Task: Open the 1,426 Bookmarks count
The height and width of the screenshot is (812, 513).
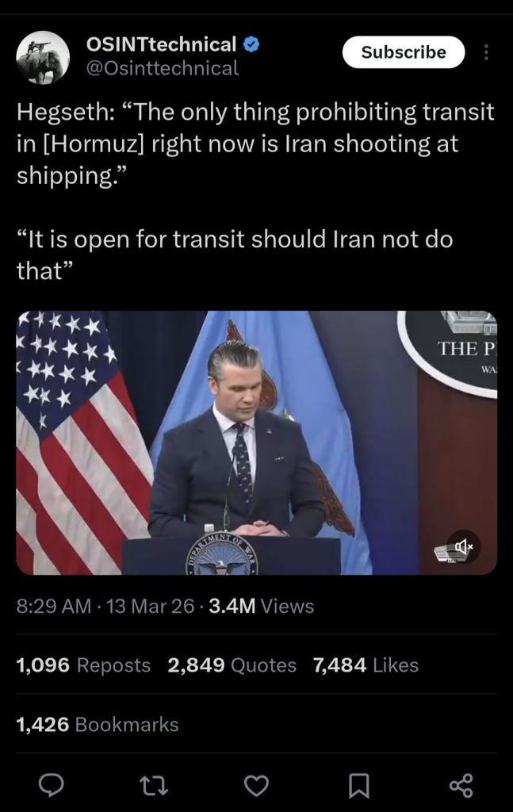Action: click(98, 725)
